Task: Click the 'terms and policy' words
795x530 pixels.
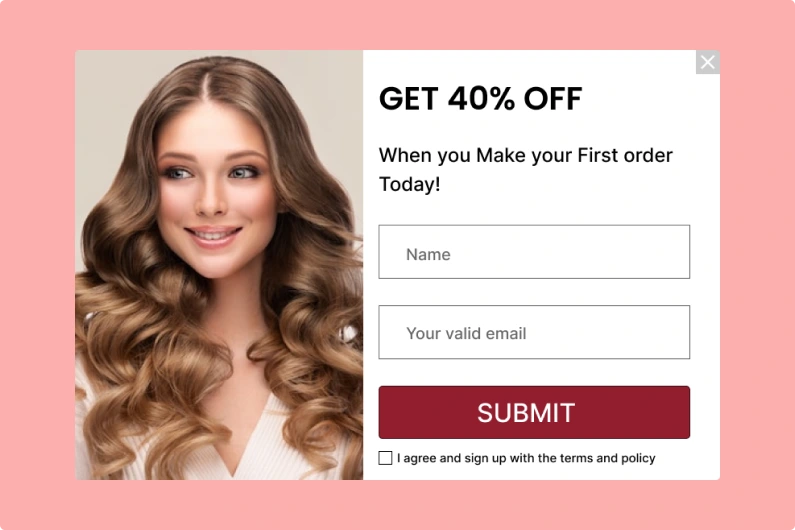Action: pyautogui.click(x=607, y=458)
